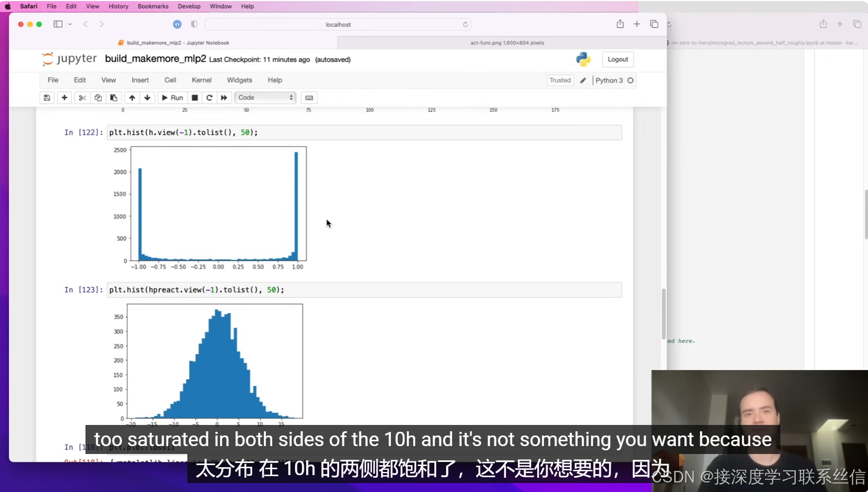Screen dimensions: 868x492
Task: Open the Safari menu in menu bar
Action: [x=28, y=6]
